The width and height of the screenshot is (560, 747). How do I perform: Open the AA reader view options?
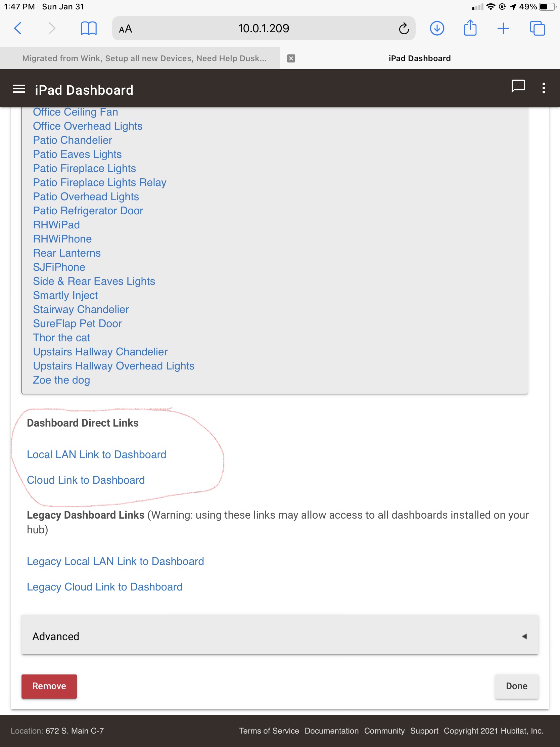[125, 29]
